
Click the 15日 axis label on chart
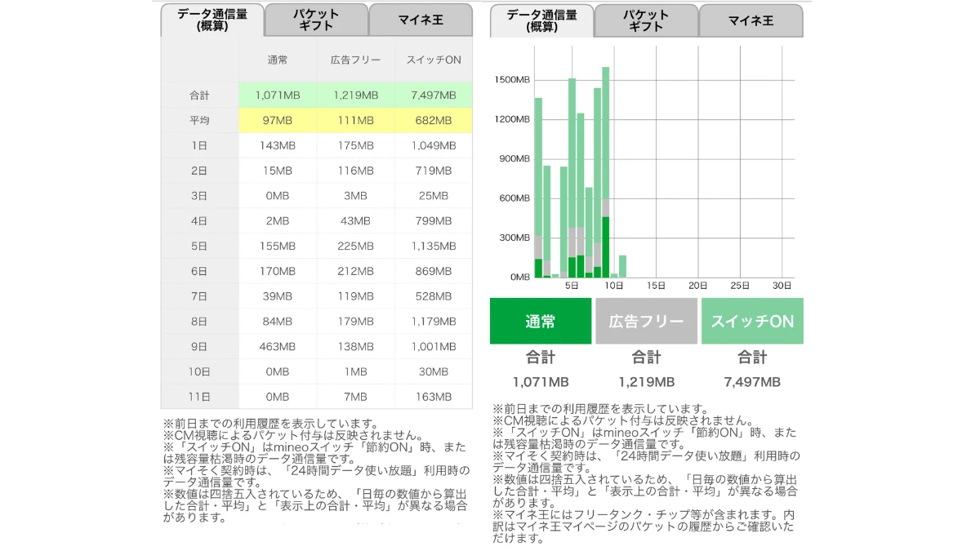pyautogui.click(x=656, y=286)
